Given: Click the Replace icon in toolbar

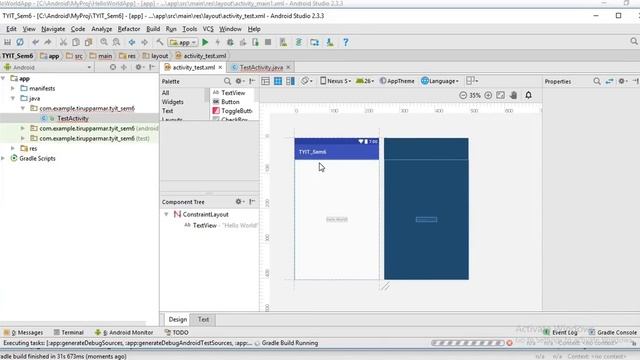Looking at the screenshot, I should [x=116, y=42].
